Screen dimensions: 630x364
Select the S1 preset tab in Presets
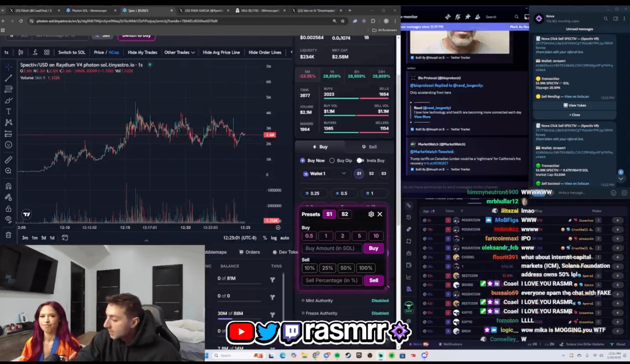[329, 214]
